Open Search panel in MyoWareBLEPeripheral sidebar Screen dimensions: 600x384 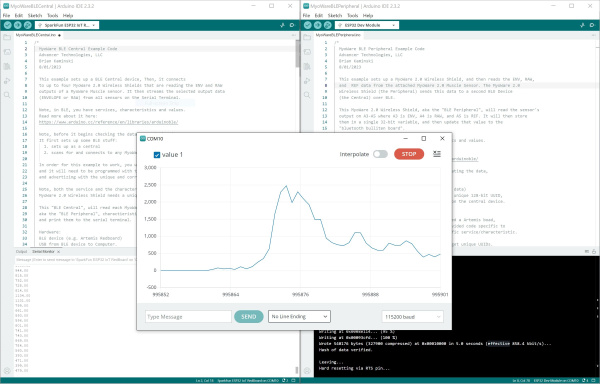click(307, 95)
